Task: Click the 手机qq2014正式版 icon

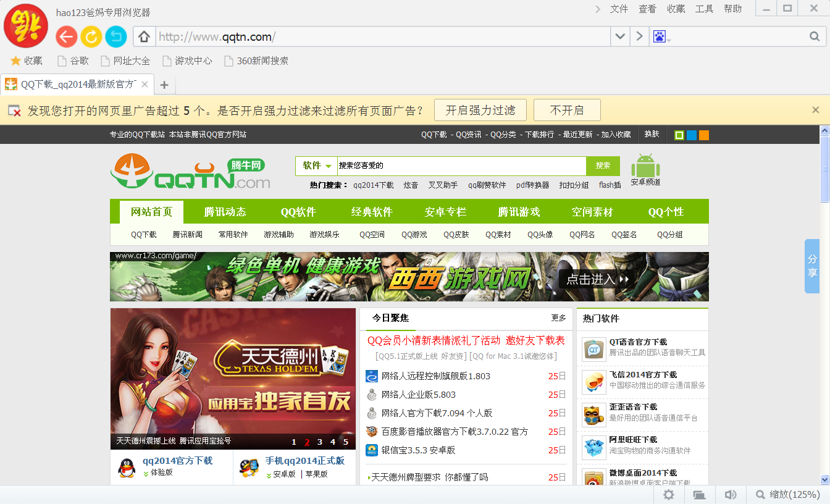Action: tap(249, 468)
